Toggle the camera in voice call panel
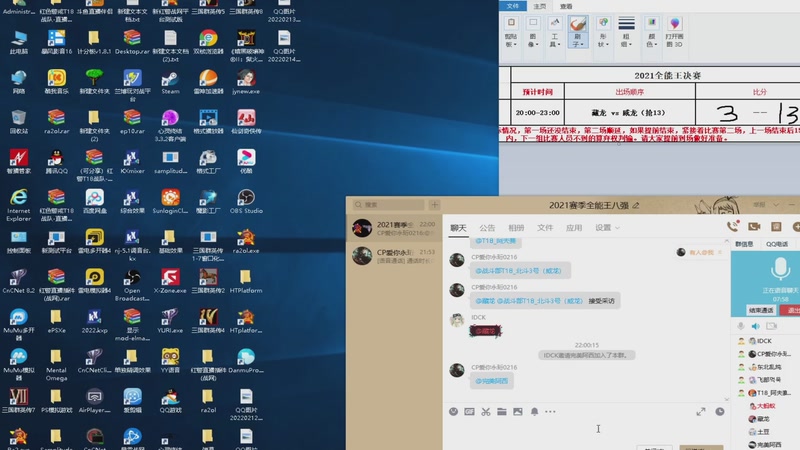This screenshot has height=450, width=800. [771, 326]
